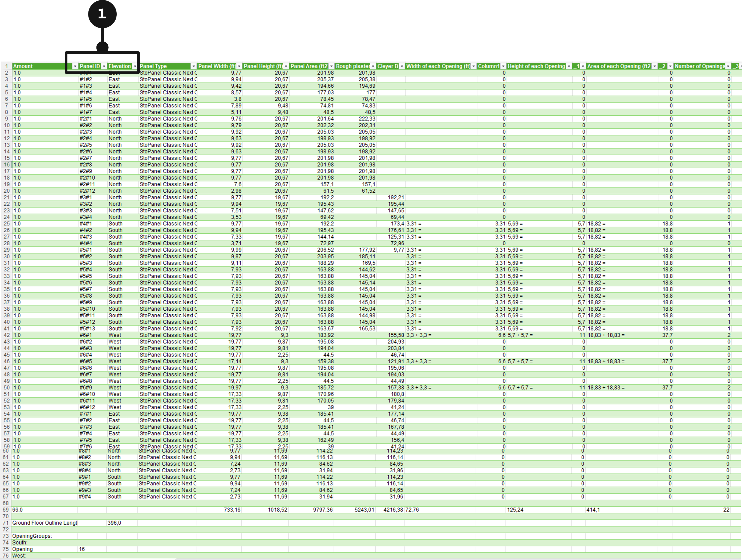Click the cell with Panel ID #9#4
742x560 pixels.
pos(92,497)
